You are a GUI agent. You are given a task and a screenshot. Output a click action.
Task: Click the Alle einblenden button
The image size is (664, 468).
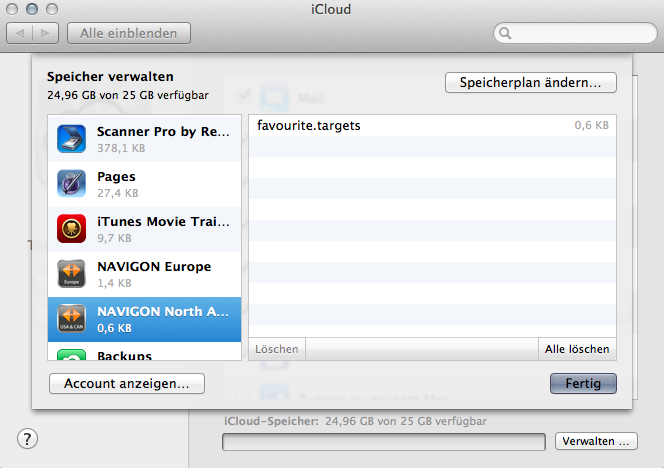(129, 33)
